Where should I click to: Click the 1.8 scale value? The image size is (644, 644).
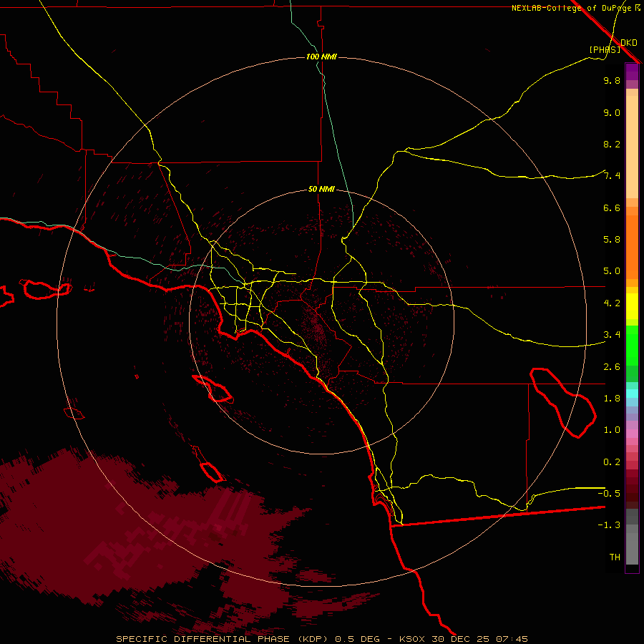[612, 399]
